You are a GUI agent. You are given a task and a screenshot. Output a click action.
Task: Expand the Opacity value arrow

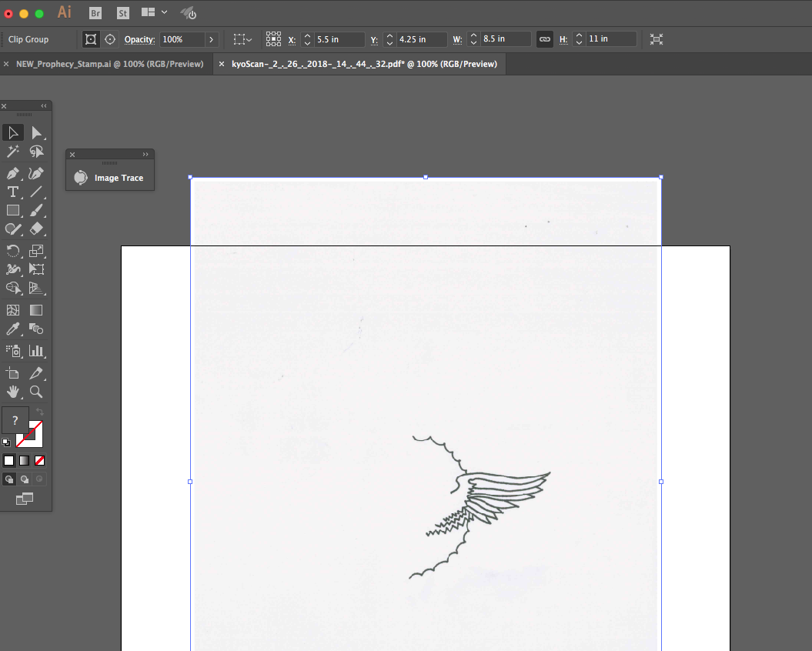tap(211, 39)
